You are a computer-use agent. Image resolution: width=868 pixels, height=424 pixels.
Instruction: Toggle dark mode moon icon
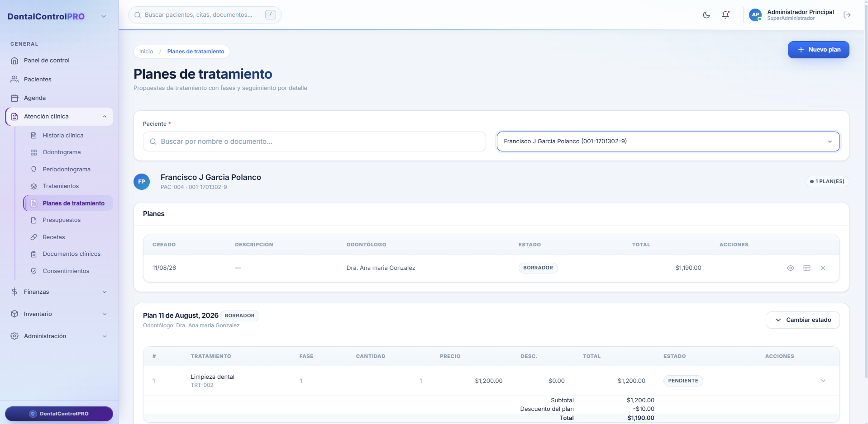(706, 15)
